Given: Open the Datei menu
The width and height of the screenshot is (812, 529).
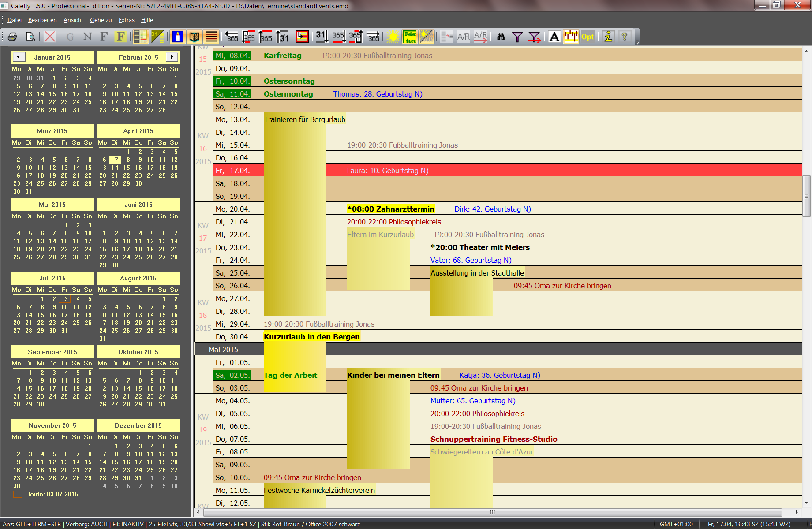Looking at the screenshot, I should 15,20.
